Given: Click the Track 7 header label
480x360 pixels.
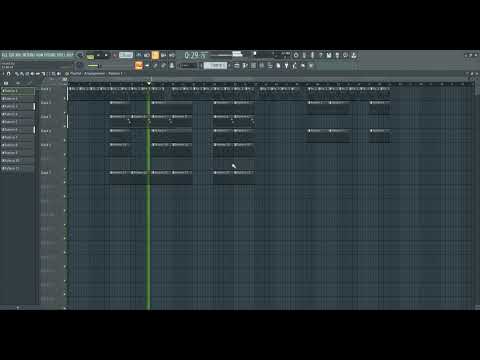Looking at the screenshot, I should (x=46, y=172).
